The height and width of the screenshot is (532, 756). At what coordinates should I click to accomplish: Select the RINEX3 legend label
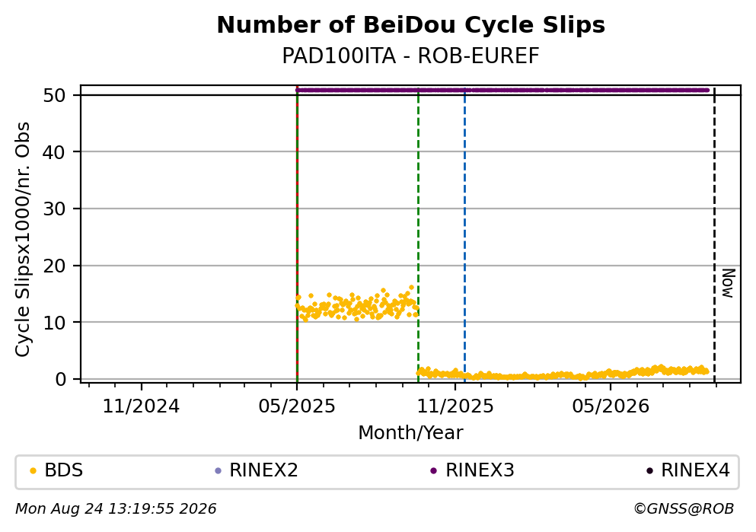480,470
